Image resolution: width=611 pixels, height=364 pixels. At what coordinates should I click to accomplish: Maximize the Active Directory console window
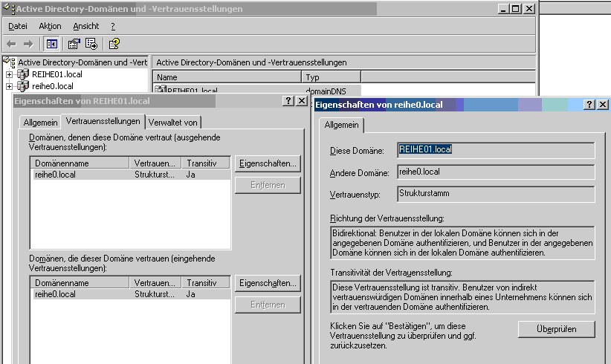[516, 9]
